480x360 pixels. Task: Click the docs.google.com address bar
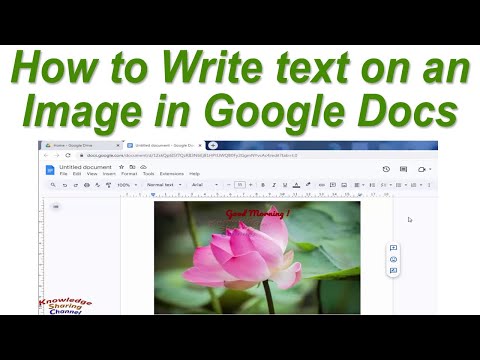click(x=192, y=155)
